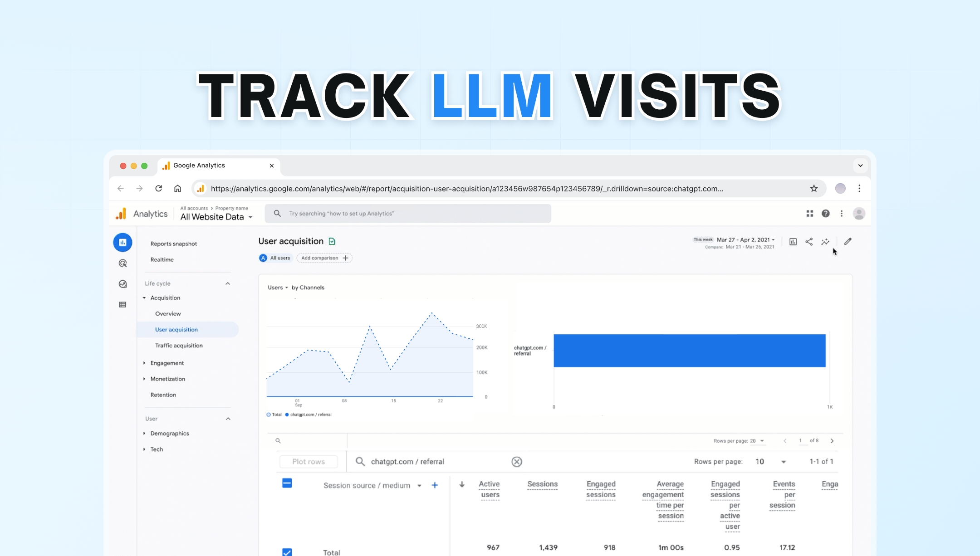Clear the chatgpt.com / referral search filter
980x556 pixels.
[516, 462]
